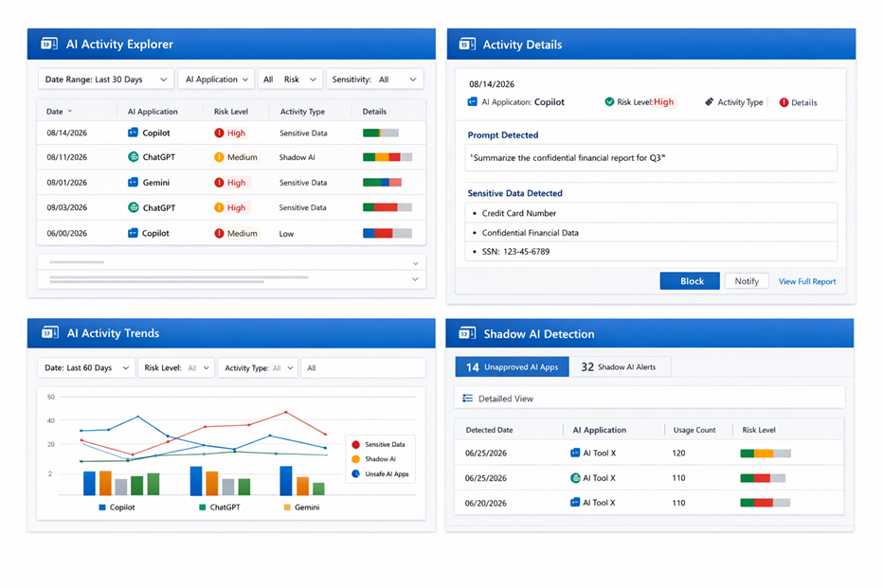Open the Activity Type filter in Trends
This screenshot has width=883, height=588.
[258, 368]
